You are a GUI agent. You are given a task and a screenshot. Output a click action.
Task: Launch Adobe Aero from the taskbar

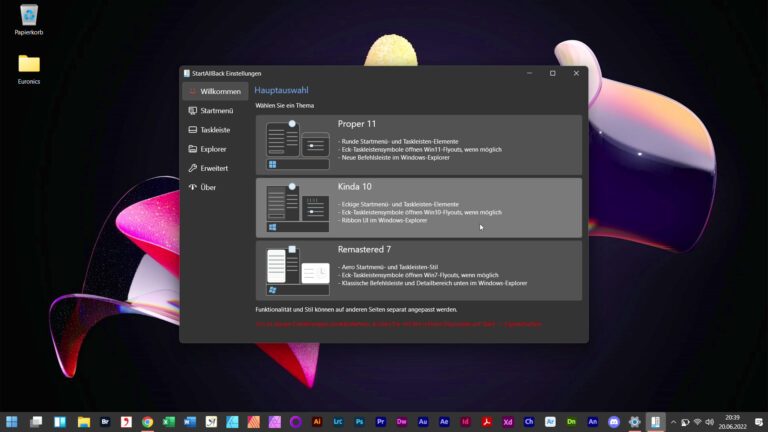click(x=550, y=422)
